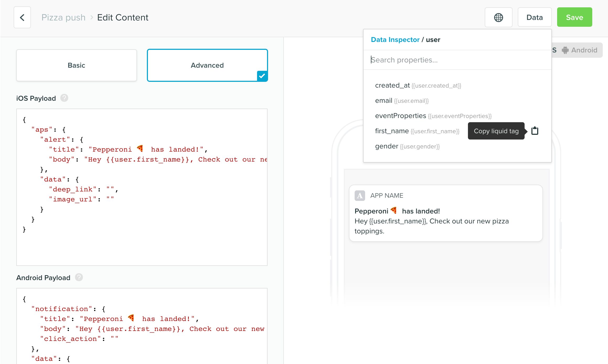608x364 pixels.
Task: Click the checkmark badge on Advanced card
Action: [262, 76]
